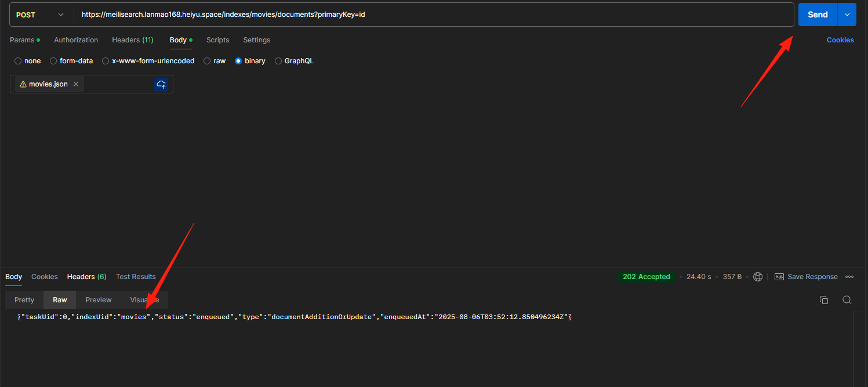The image size is (868, 387).
Task: Open the POST method dropdown
Action: pos(40,15)
